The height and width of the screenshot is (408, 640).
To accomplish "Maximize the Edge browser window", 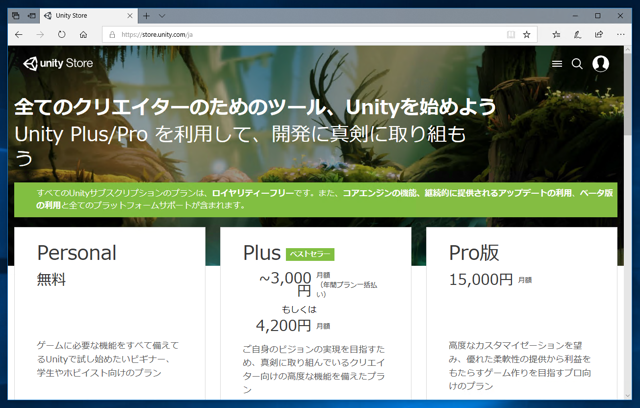I will [x=598, y=16].
